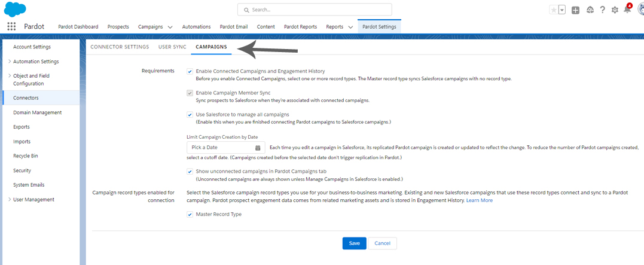Screen dimensions: 644x265
Task: Open the Pardot Dashboard tab
Action: [78, 27]
